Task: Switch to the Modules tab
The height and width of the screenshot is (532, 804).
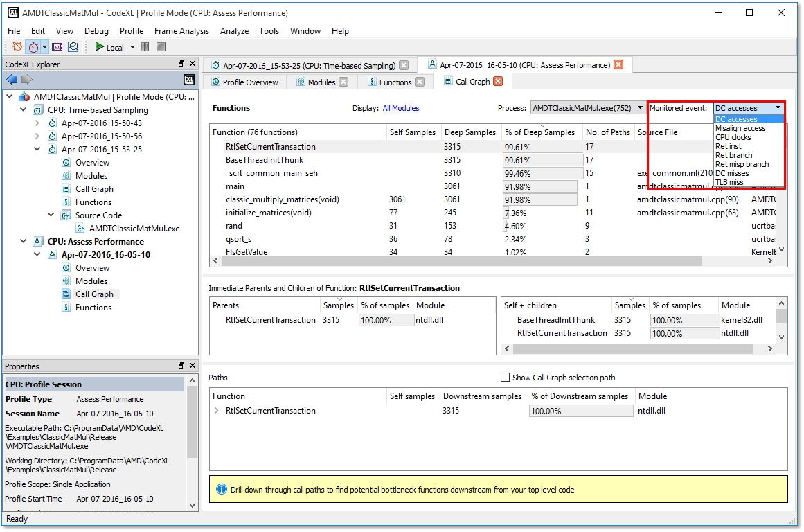Action: point(321,82)
